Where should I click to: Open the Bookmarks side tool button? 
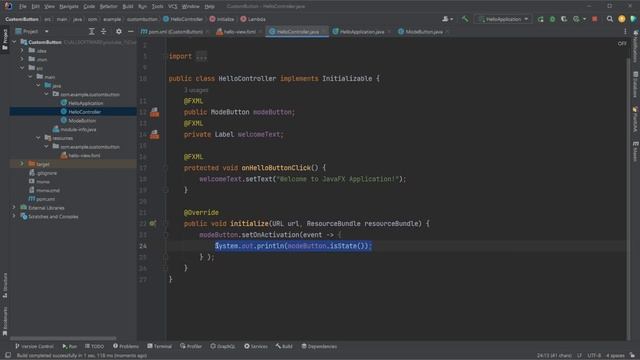click(x=5, y=322)
